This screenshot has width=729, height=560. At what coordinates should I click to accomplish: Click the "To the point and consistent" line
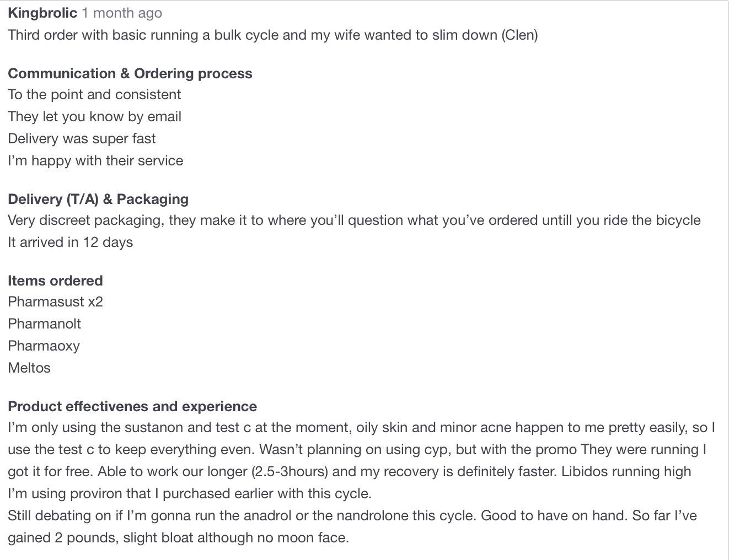point(94,94)
